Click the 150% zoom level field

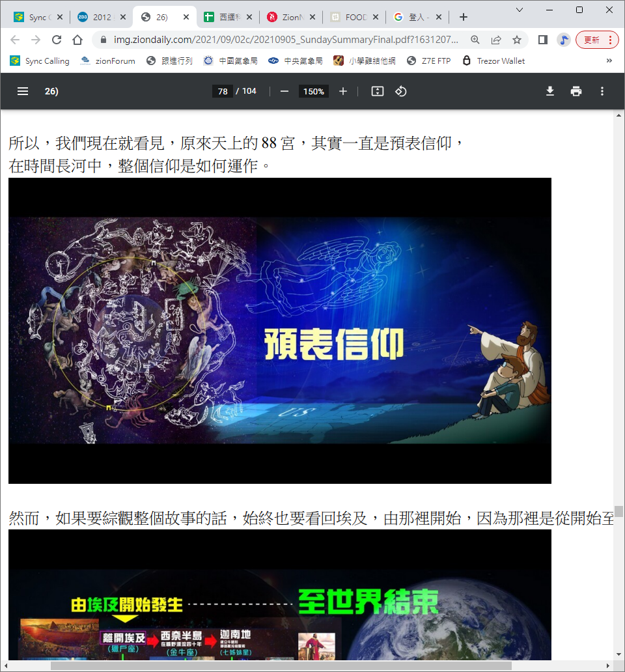click(x=314, y=91)
